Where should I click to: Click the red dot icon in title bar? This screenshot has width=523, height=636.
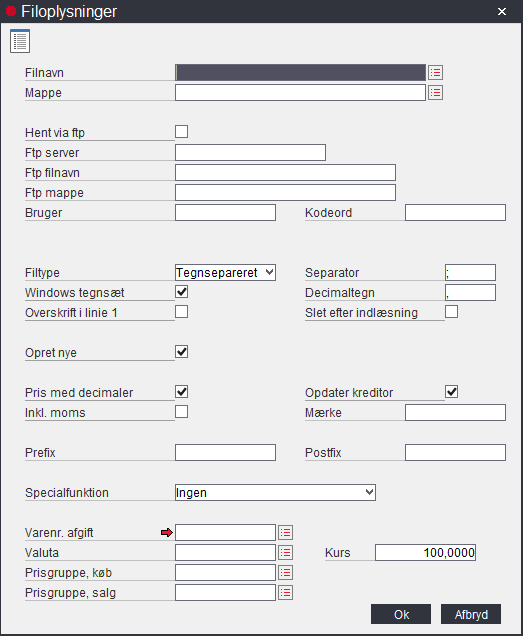[11, 11]
